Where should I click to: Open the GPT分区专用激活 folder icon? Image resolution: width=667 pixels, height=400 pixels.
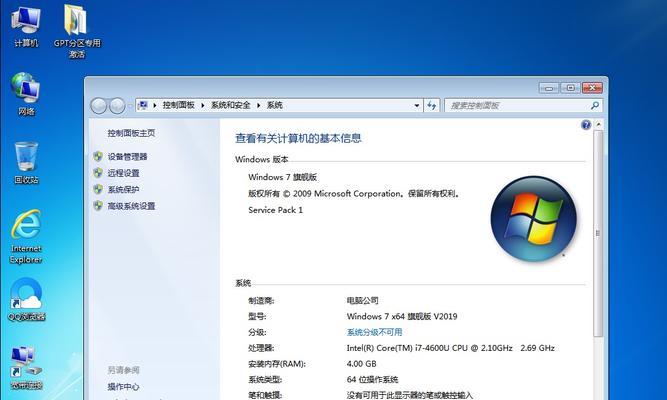click(77, 31)
